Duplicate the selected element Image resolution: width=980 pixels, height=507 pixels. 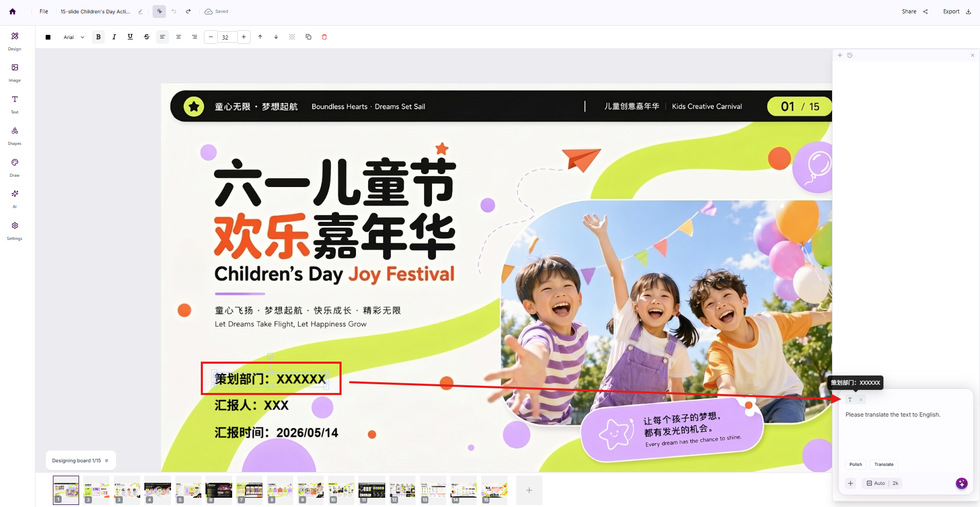coord(308,37)
